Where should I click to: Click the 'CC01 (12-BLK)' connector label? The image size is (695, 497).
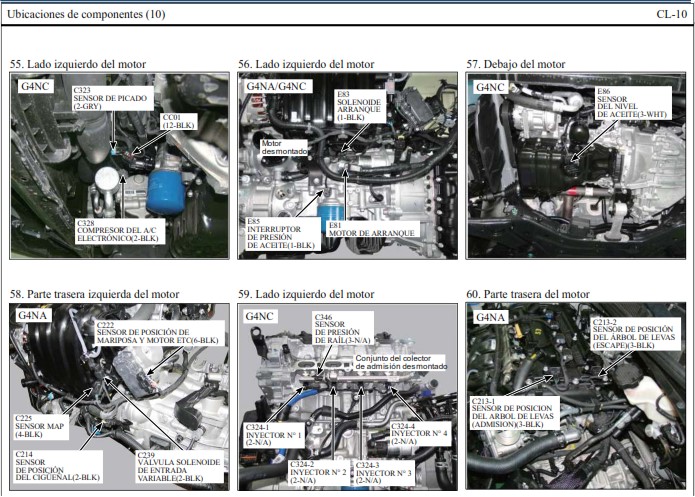178,121
